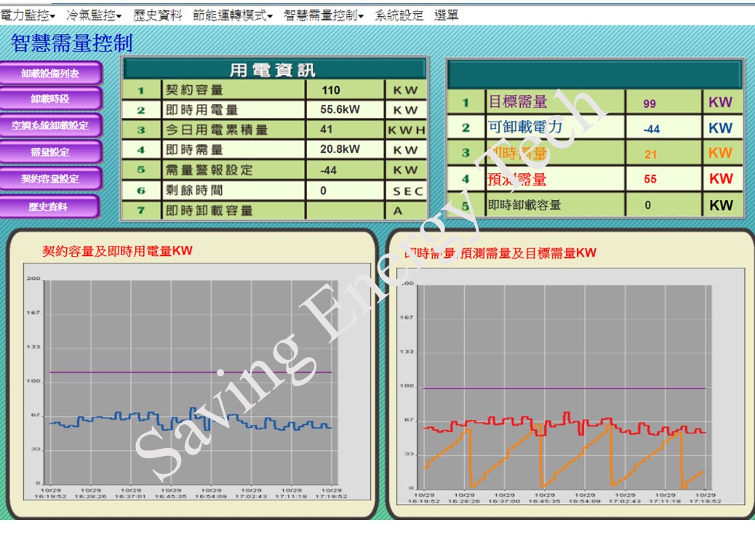Expand the 冷氣監控 menu
This screenshot has height=560, width=755.
[x=94, y=15]
